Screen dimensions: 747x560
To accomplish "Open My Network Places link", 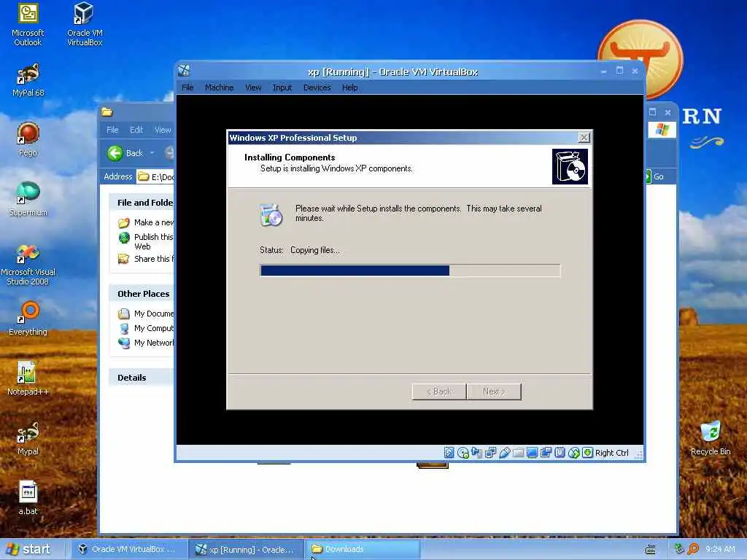I will (154, 343).
